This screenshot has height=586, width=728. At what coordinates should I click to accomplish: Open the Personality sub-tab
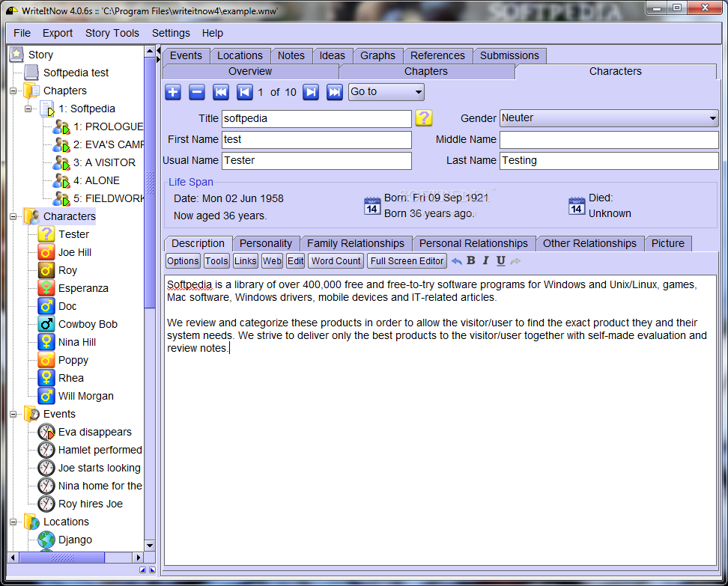click(x=266, y=243)
